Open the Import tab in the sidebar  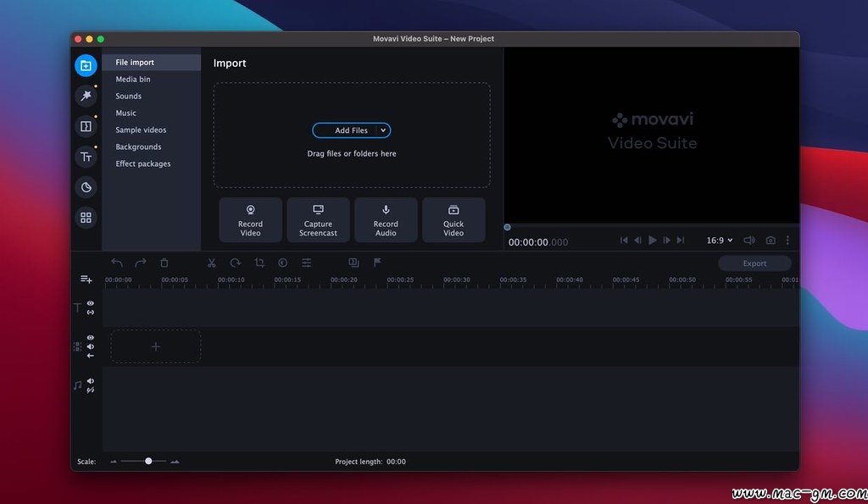[x=86, y=66]
